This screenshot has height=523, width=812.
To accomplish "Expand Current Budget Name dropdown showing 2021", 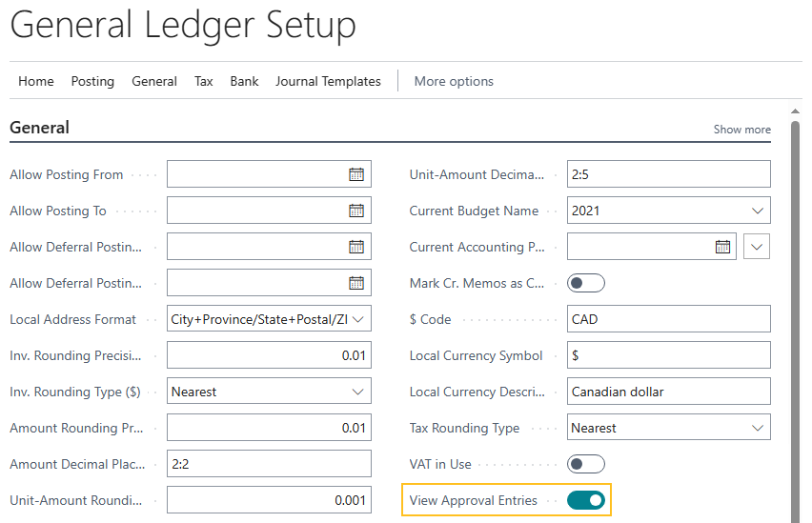I will [758, 211].
